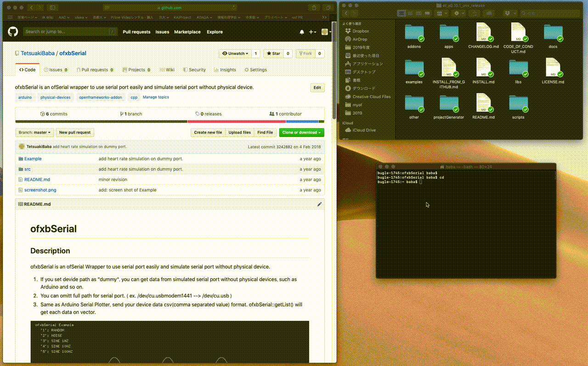Open the addons folder in Finder
This screenshot has width=588, height=366.
414,33
